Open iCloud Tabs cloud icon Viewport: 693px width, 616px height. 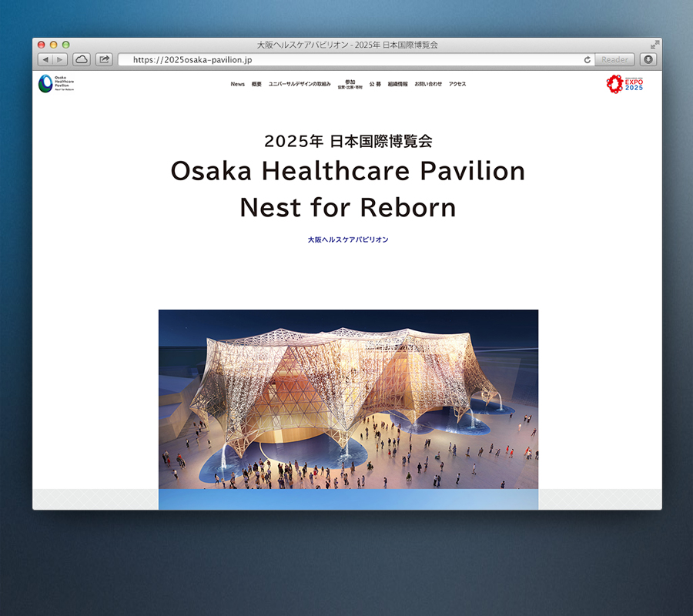point(82,59)
